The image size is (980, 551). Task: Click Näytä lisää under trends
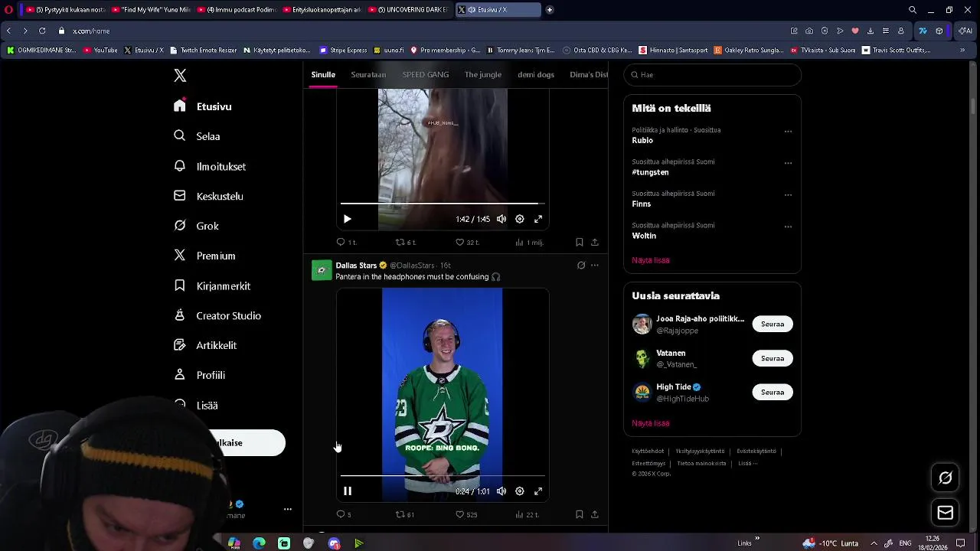pyautogui.click(x=651, y=260)
